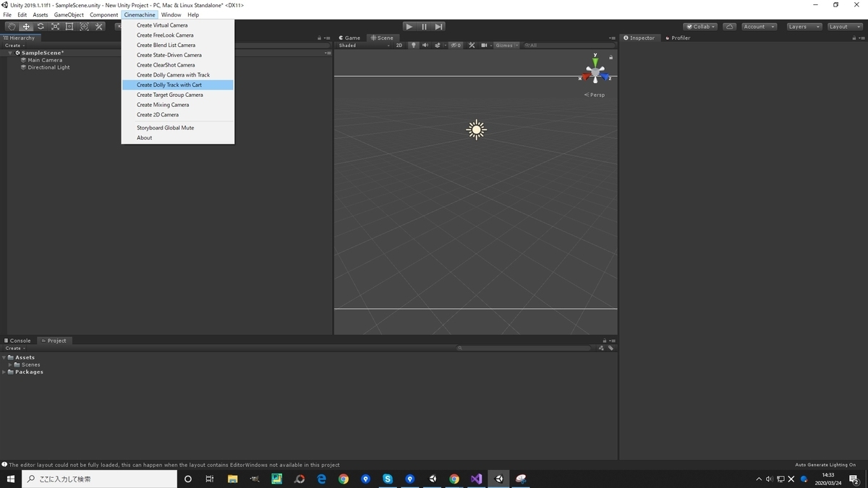Open Skype from the taskbar
Image resolution: width=868 pixels, height=488 pixels.
(x=388, y=479)
